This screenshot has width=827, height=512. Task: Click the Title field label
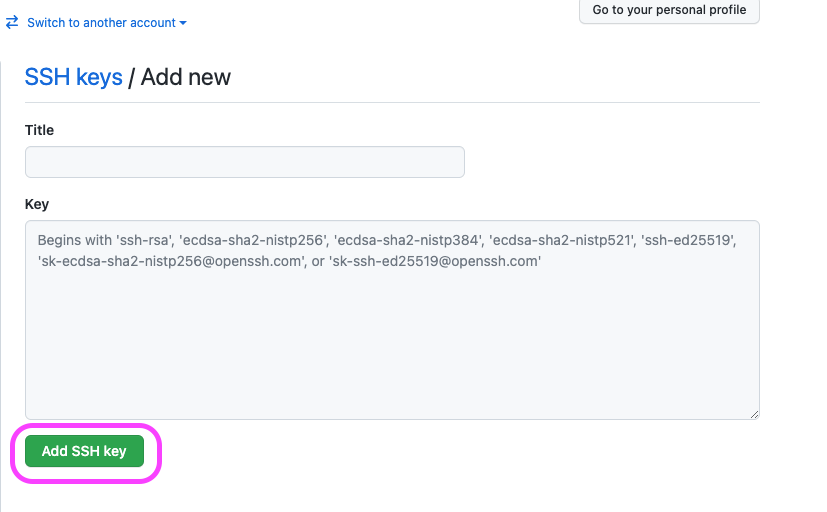(39, 130)
